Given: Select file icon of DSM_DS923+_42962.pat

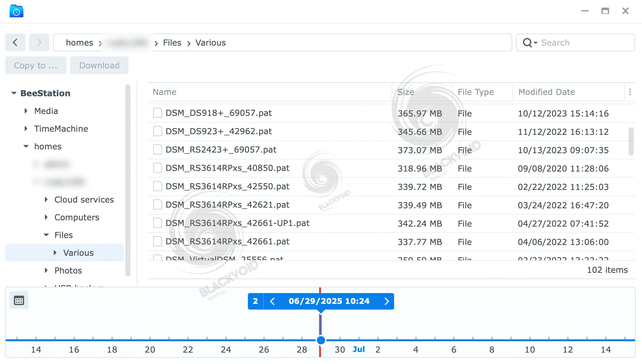Looking at the screenshot, I should pos(157,131).
